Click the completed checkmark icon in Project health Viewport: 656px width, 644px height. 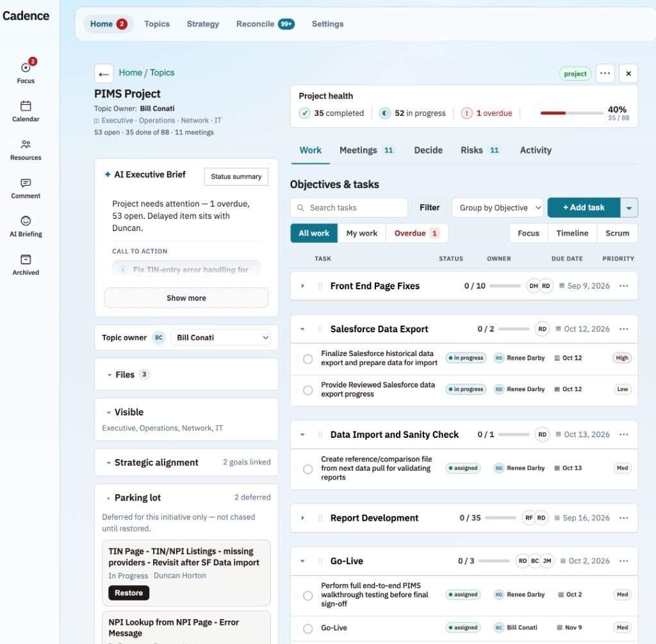click(x=304, y=113)
